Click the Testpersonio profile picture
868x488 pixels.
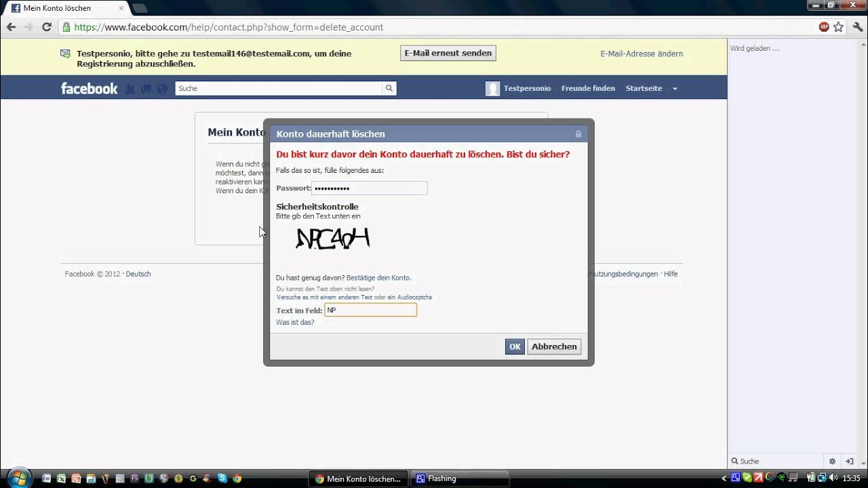[x=492, y=89]
